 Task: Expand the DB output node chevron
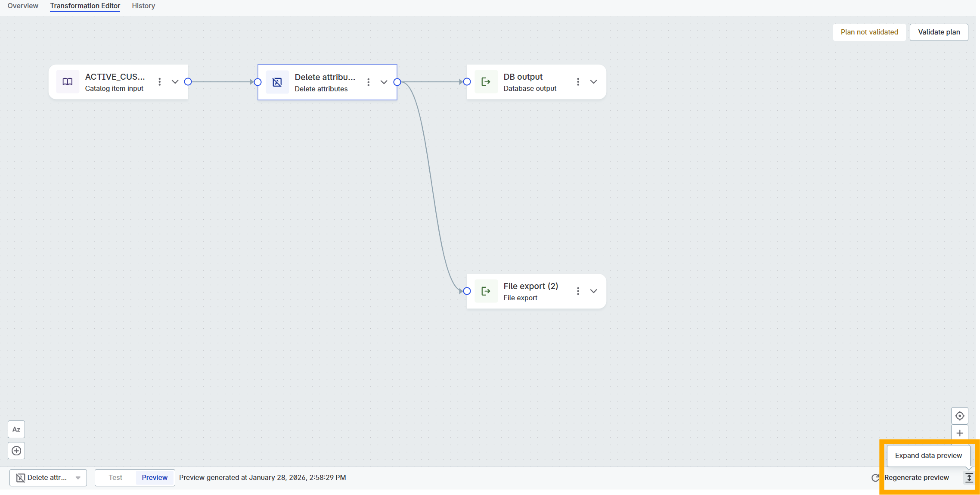coord(593,82)
